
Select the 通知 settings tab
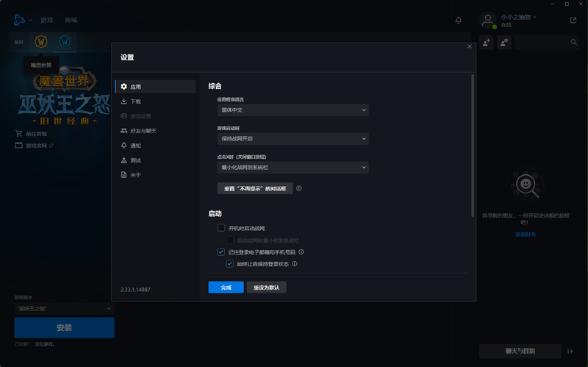[x=155, y=145]
